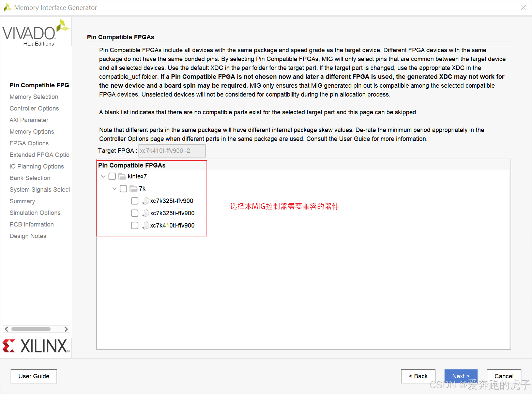Click the Vivado HLx Editions logo

tap(36, 33)
